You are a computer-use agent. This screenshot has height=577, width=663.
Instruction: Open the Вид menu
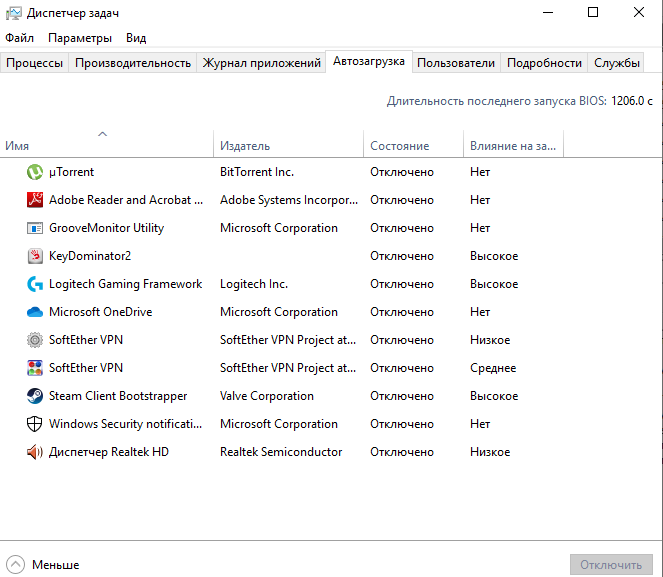click(136, 38)
